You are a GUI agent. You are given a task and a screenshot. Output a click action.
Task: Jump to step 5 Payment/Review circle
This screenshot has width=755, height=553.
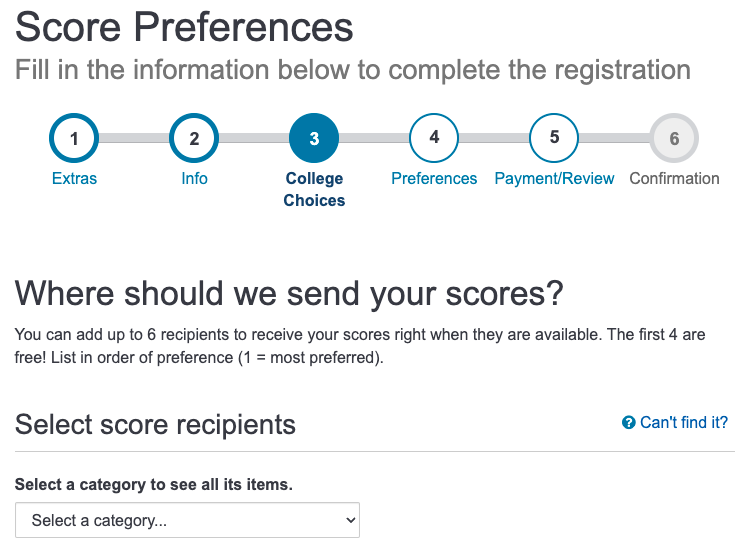(554, 138)
